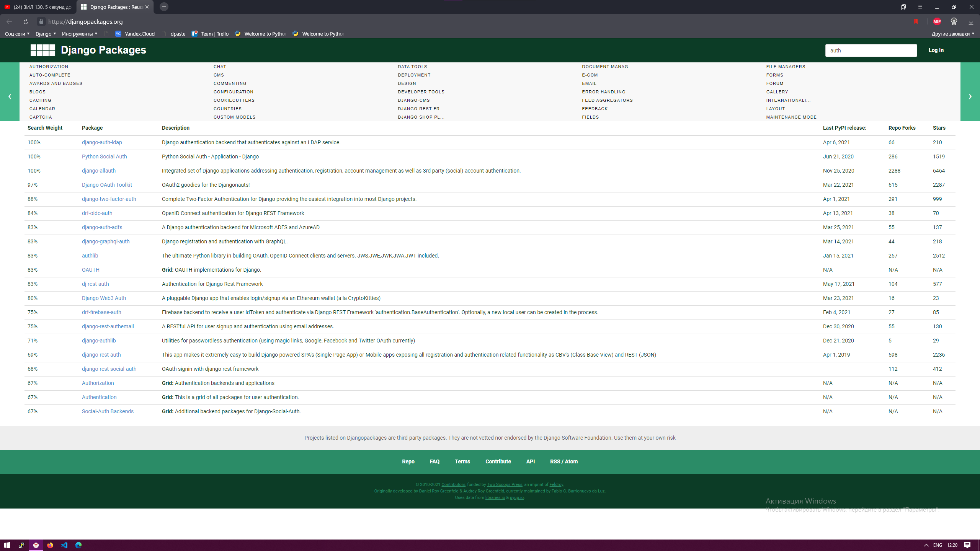Image resolution: width=980 pixels, height=551 pixels.
Task: Close the Django Packages tab
Action: click(147, 7)
